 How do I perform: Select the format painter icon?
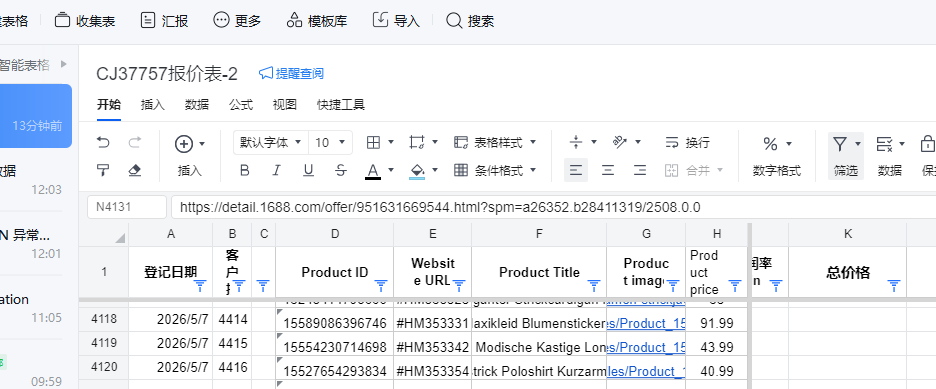click(103, 171)
